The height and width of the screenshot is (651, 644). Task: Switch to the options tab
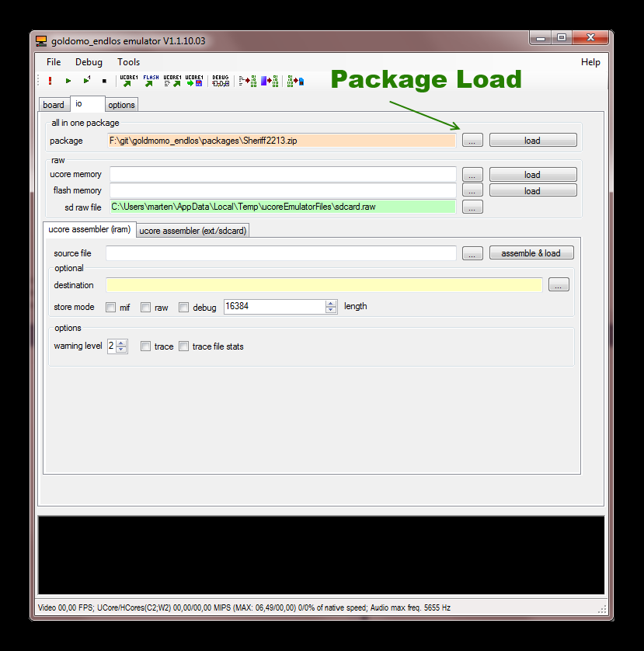[x=121, y=105]
